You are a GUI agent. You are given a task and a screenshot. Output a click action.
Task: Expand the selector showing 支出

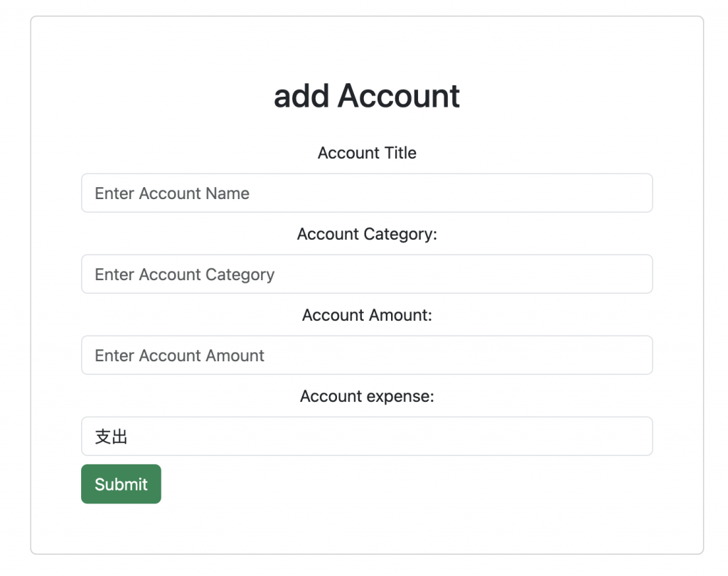(367, 436)
